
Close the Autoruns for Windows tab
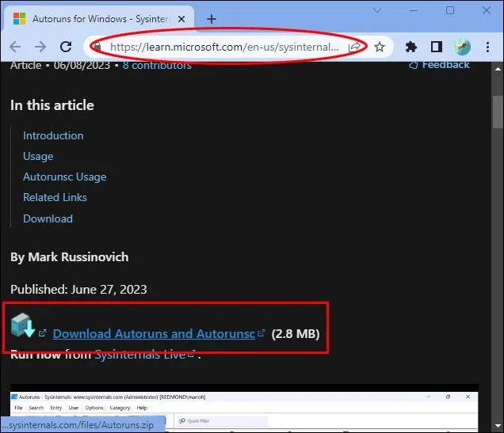(x=181, y=19)
